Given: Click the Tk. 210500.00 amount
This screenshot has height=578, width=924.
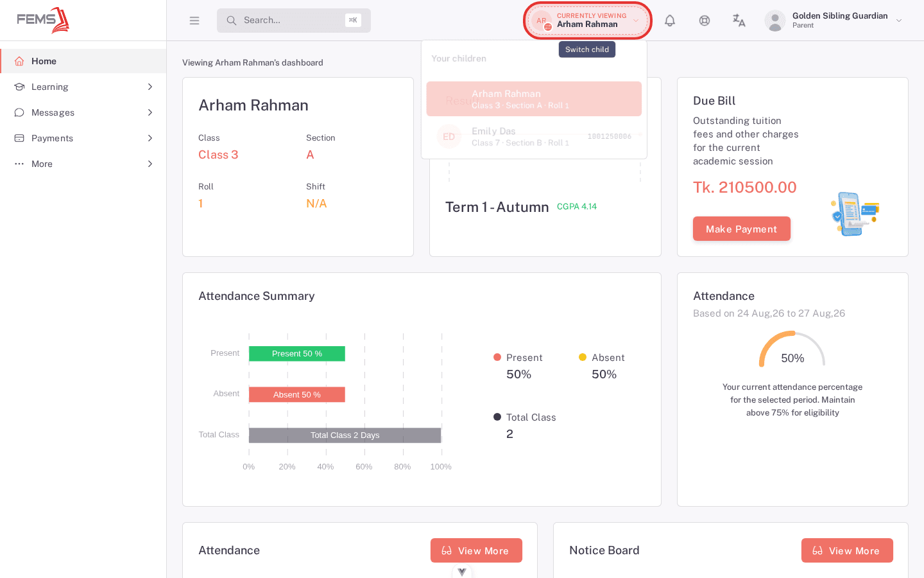Looking at the screenshot, I should (x=745, y=188).
